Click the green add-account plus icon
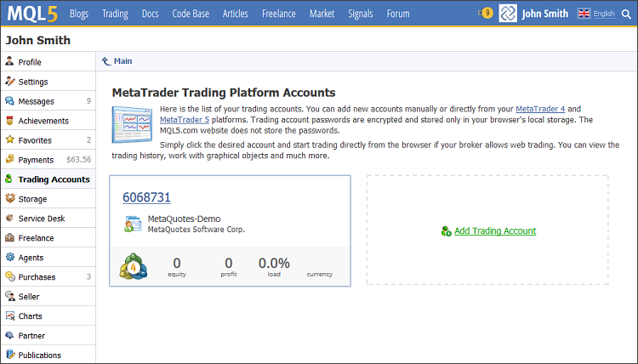This screenshot has width=638, height=364. (446, 231)
